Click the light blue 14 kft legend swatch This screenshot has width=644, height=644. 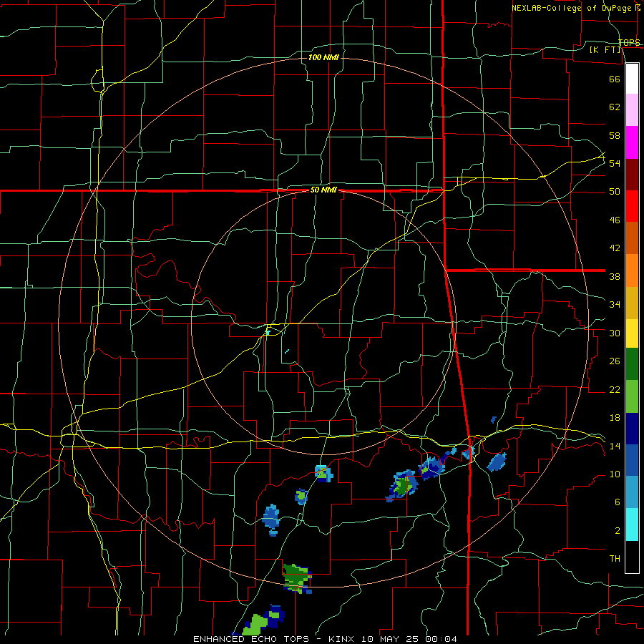point(632,492)
